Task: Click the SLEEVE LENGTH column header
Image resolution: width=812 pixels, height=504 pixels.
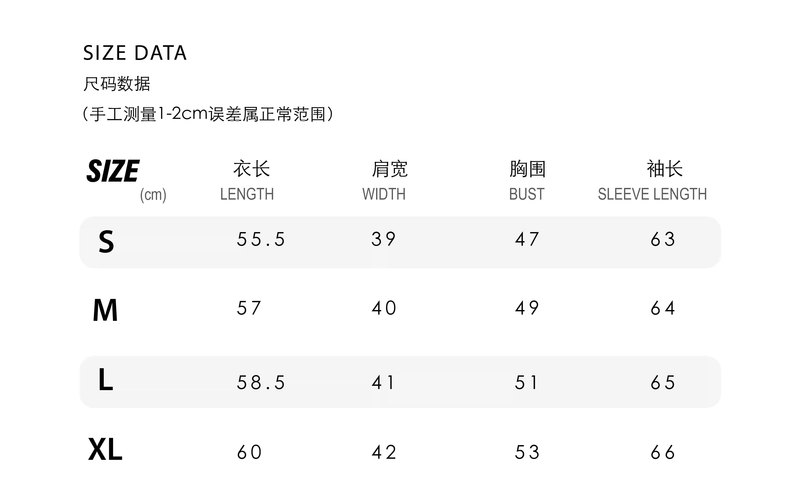Action: click(x=652, y=194)
